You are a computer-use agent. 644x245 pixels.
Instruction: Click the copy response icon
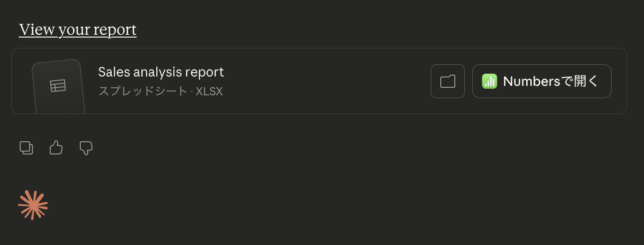[26, 148]
